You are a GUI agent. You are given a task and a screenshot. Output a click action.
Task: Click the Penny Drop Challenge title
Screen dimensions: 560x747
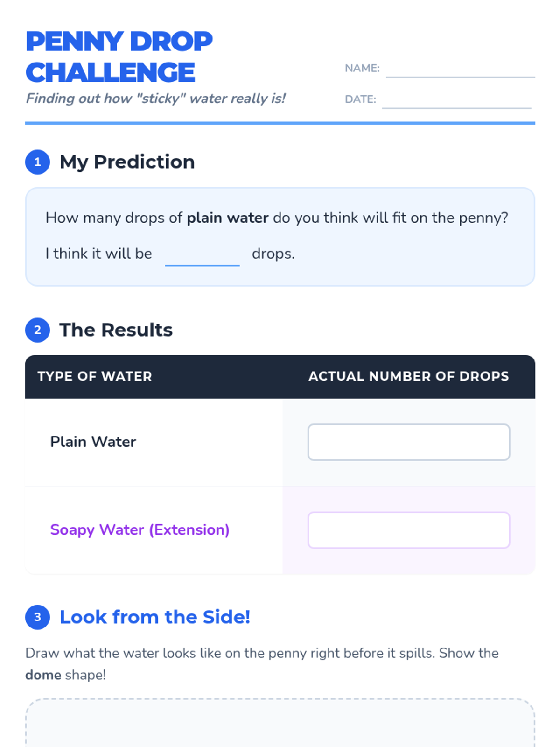119,56
